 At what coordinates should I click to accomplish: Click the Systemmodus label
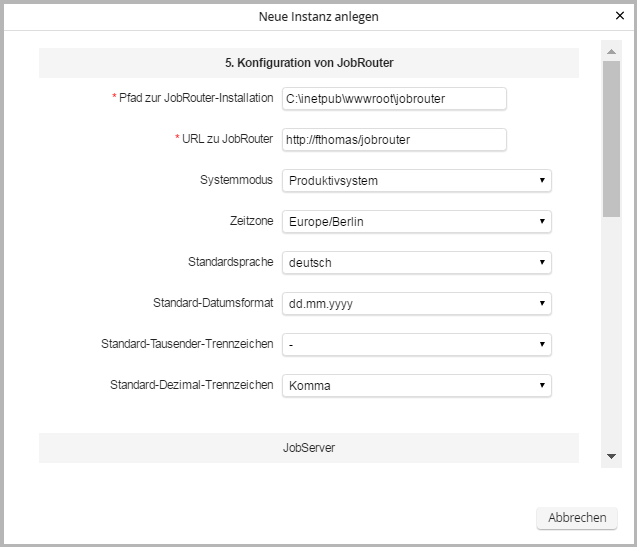[x=236, y=180]
